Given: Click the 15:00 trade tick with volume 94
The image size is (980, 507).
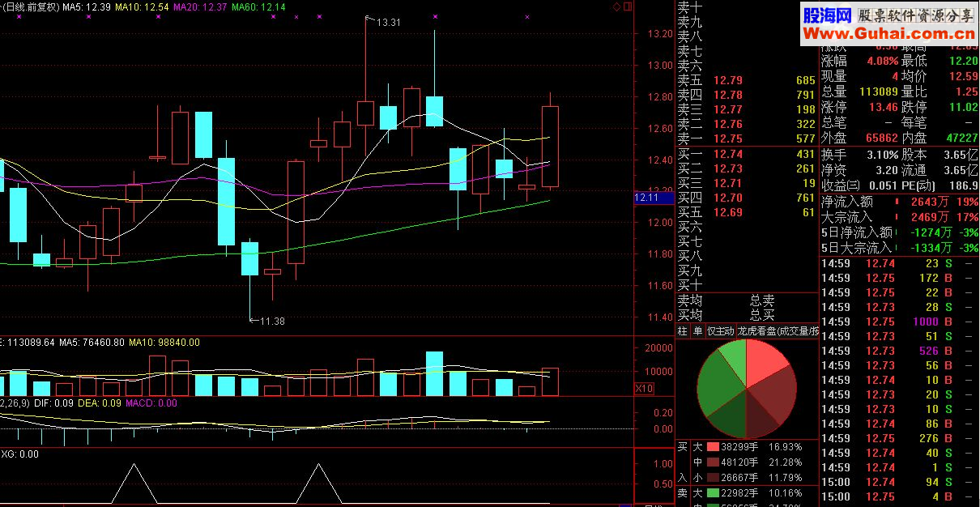Looking at the screenshot, I should pyautogui.click(x=899, y=482).
